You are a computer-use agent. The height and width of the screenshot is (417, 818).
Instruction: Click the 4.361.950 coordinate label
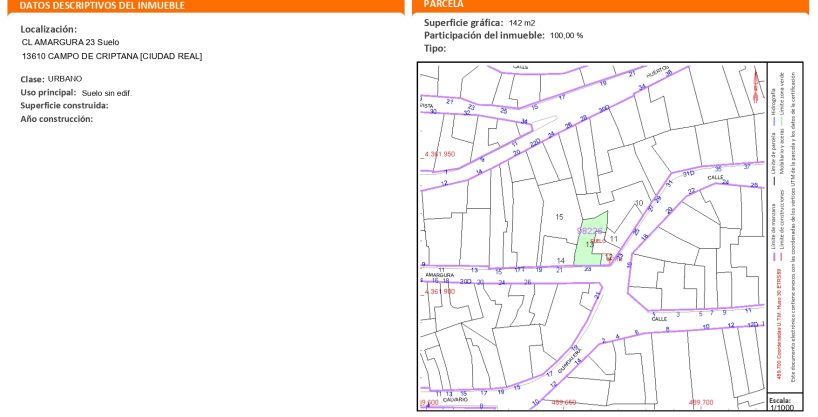coord(440,154)
